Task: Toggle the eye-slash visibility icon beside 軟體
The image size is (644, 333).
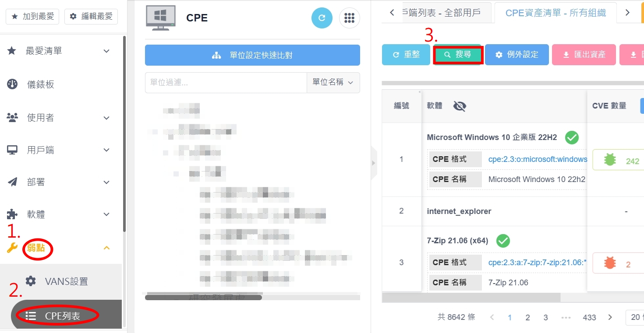Action: coord(460,106)
